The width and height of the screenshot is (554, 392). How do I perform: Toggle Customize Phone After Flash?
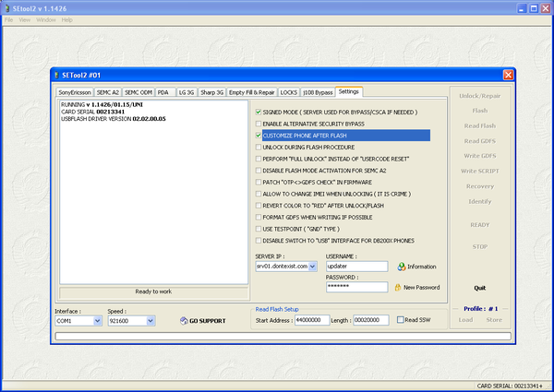point(259,136)
